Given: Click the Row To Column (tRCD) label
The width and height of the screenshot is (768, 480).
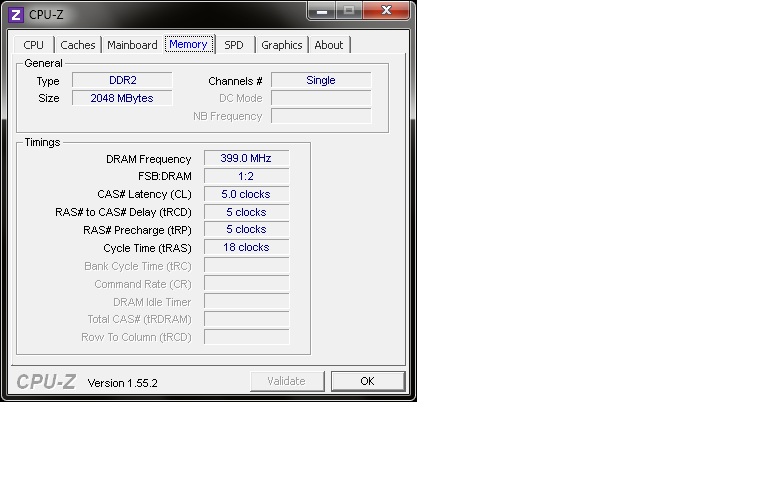Looking at the screenshot, I should click(x=136, y=337).
